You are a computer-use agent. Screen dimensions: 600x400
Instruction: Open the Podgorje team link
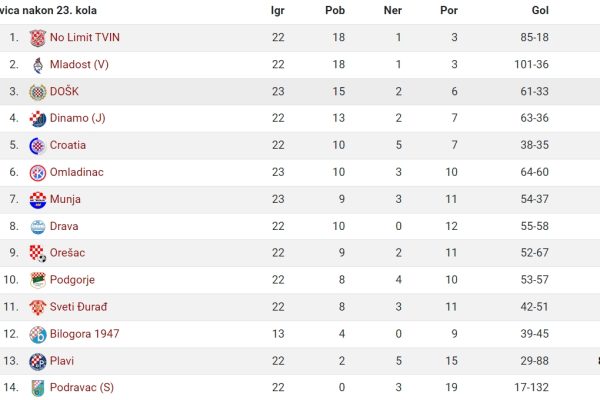tap(72, 280)
